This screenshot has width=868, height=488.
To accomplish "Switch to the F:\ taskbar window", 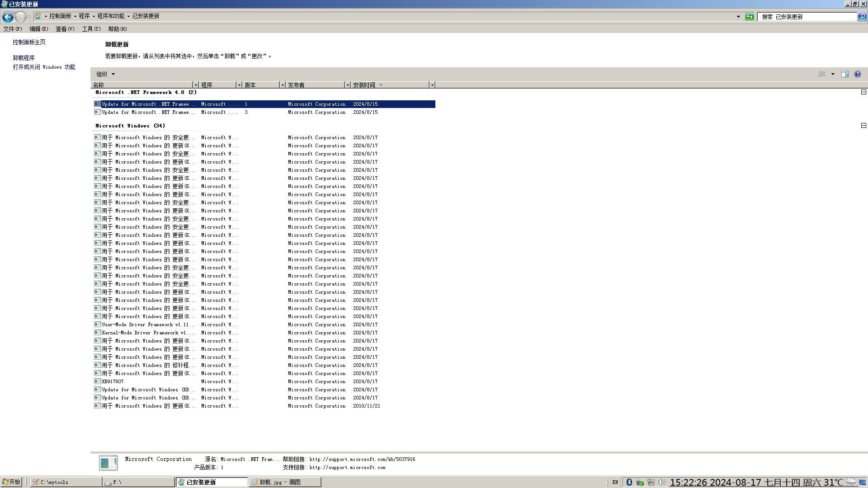I will 138,482.
